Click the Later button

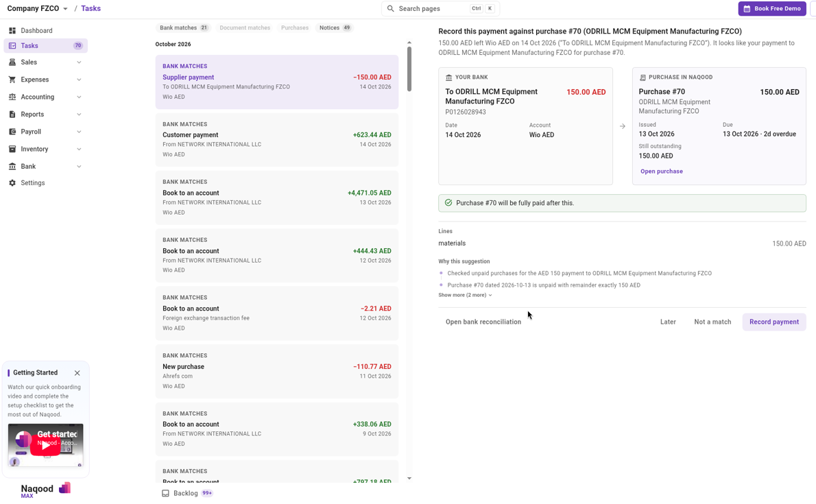(x=668, y=322)
